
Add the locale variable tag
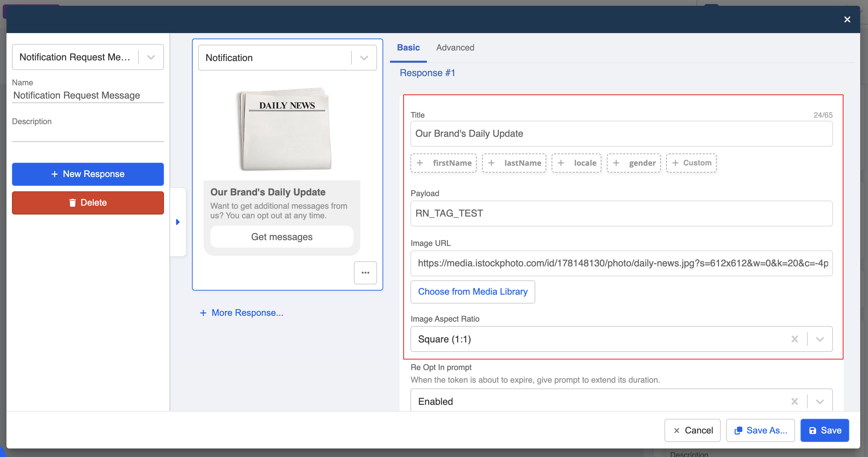pyautogui.click(x=577, y=163)
